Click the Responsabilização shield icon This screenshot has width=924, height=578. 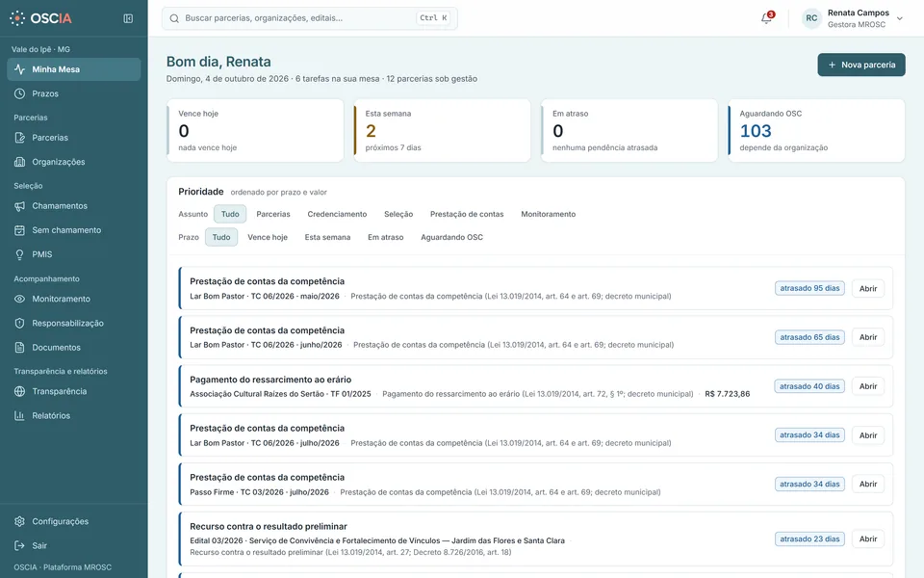[19, 324]
